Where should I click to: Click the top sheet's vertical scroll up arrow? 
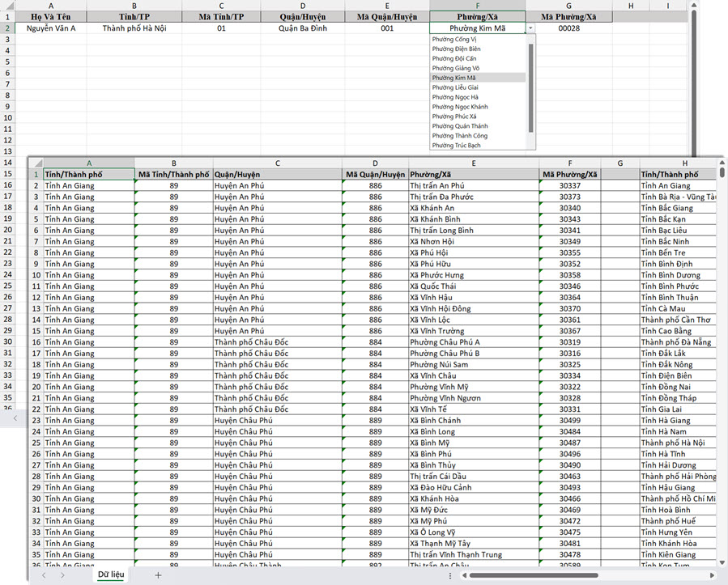pos(693,5)
